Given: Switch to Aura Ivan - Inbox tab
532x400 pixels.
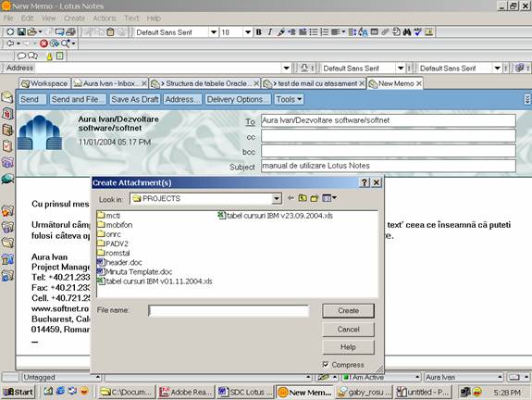Looking at the screenshot, I should pyautogui.click(x=110, y=83).
